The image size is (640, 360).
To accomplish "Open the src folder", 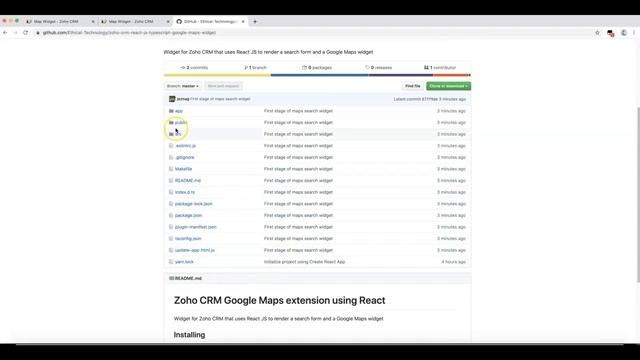I will pyautogui.click(x=178, y=134).
